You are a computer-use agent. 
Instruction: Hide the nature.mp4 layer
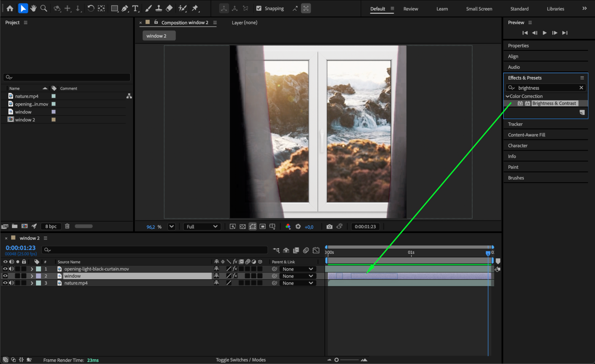click(x=5, y=283)
